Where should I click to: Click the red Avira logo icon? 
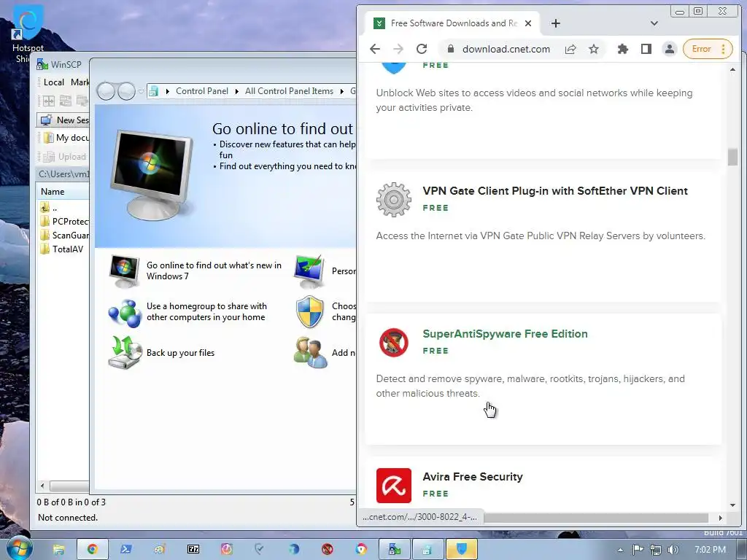click(393, 485)
